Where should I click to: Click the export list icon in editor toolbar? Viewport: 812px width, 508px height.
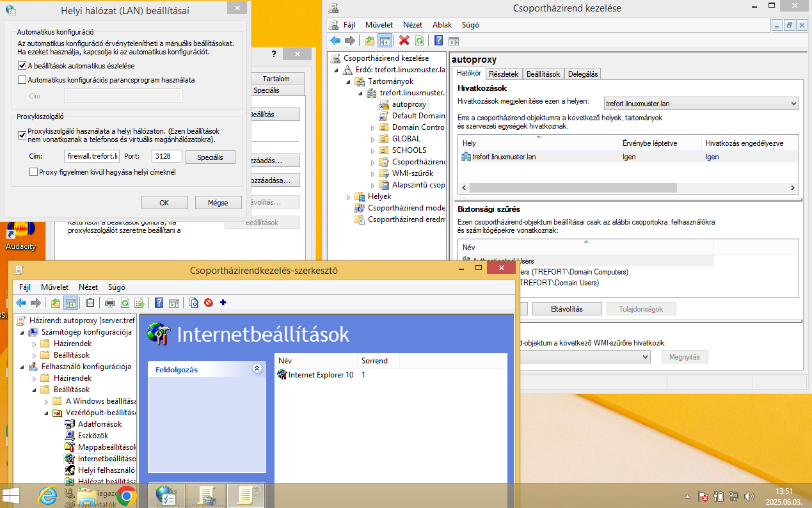(139, 303)
